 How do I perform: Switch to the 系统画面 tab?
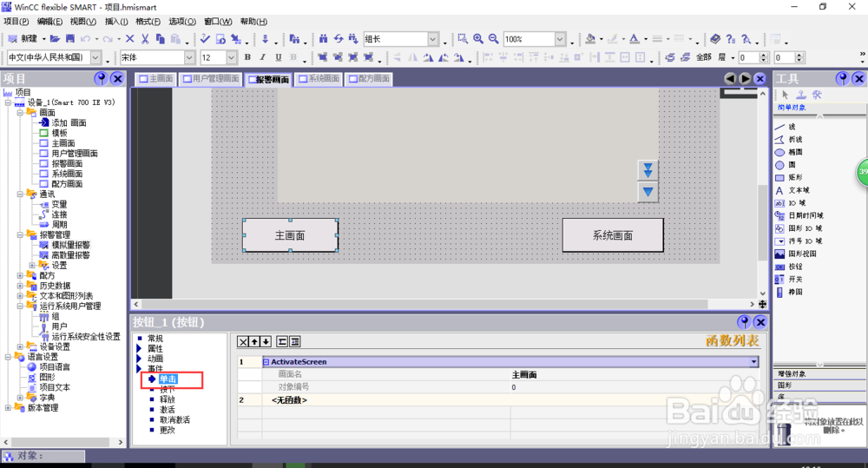[x=319, y=79]
